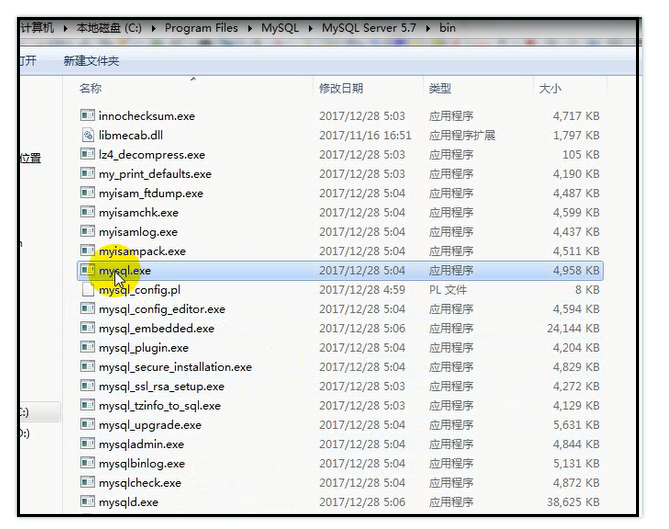This screenshot has height=529, width=669.
Task: Select file name mysql_upgrade.exe
Action: (150, 425)
